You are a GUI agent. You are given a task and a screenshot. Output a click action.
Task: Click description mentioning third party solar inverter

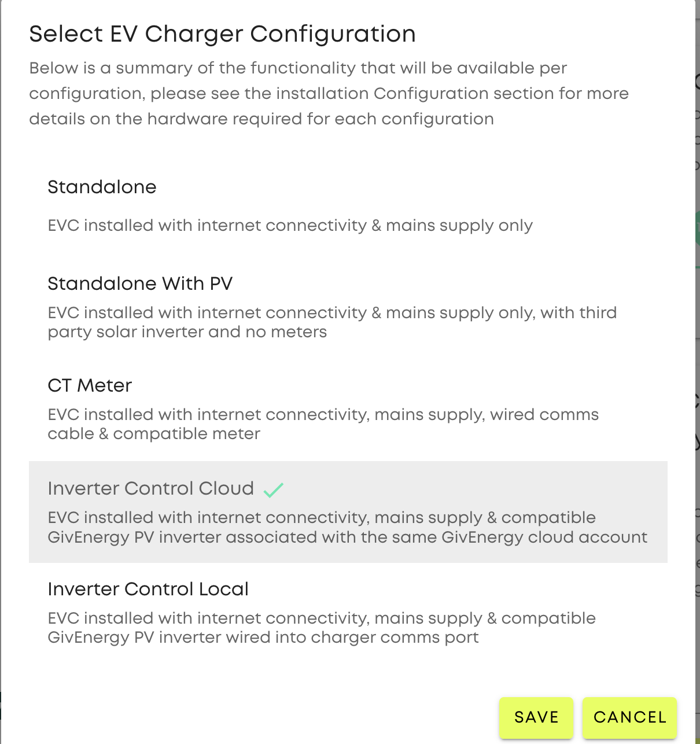tap(332, 322)
